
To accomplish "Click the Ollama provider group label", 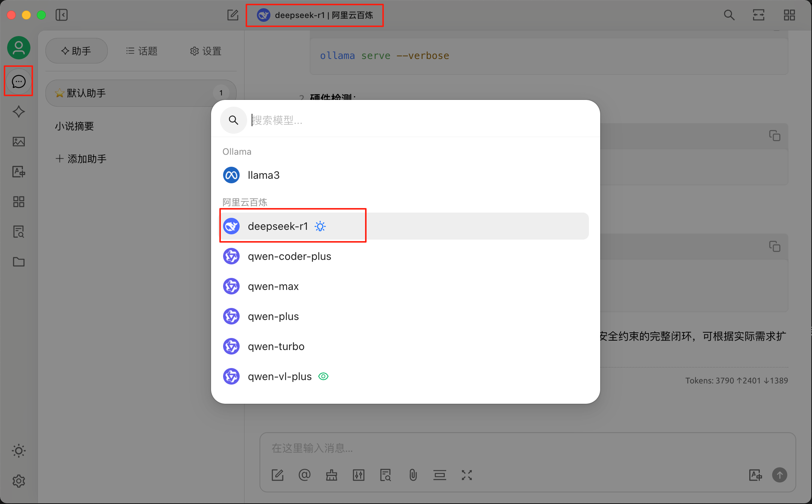I will [237, 151].
